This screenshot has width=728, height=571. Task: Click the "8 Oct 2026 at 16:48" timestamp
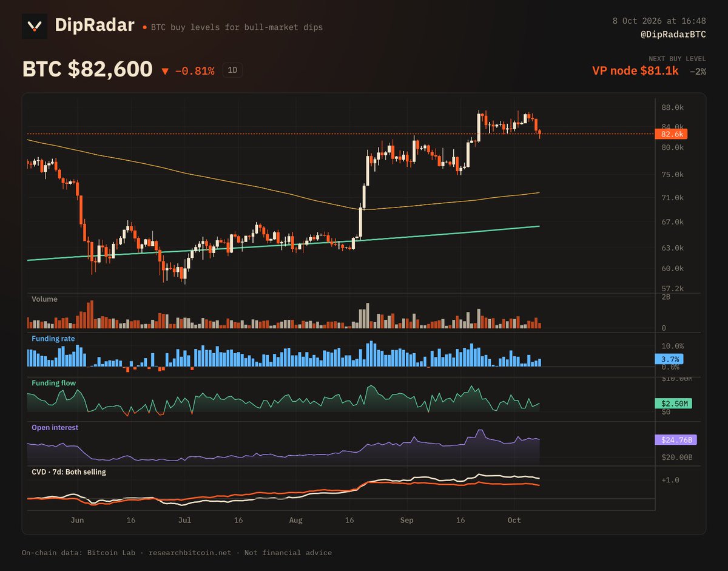point(659,21)
